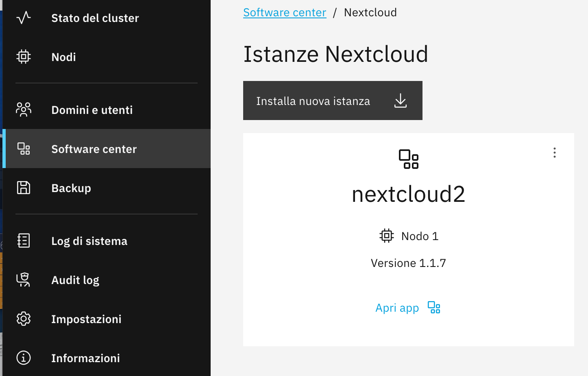Click Installa nuova istanza button
This screenshot has width=588, height=376.
point(333,101)
